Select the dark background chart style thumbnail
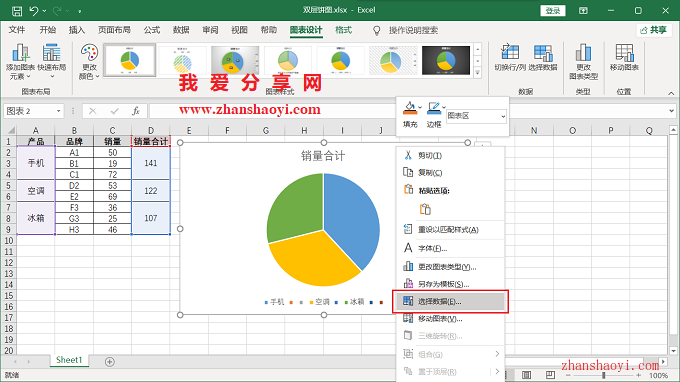The width and height of the screenshot is (680, 382). pyautogui.click(x=446, y=60)
